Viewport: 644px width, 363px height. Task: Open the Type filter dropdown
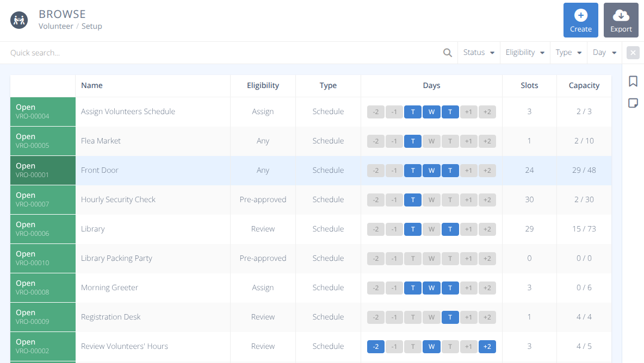[568, 53]
